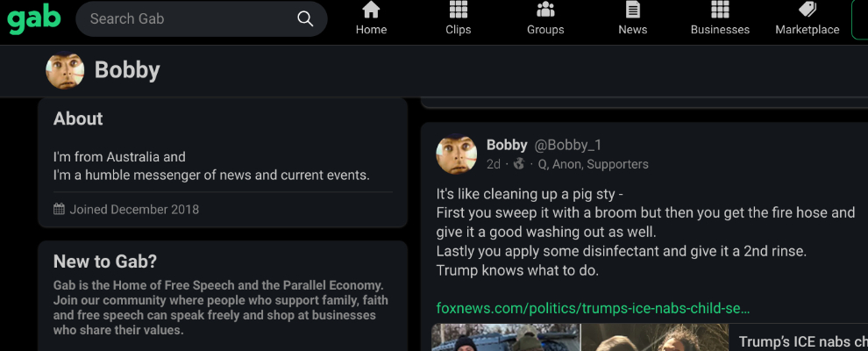Focus the Search Gab input field
The width and height of the screenshot is (868, 351).
tap(189, 19)
